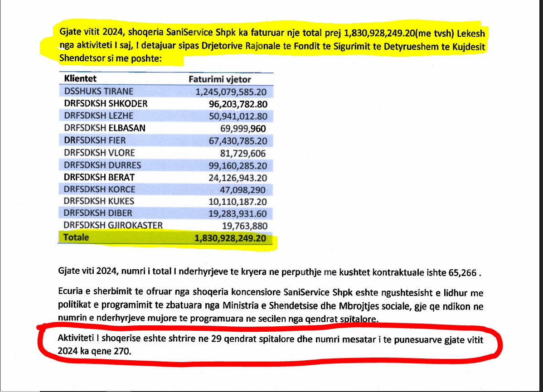Click the 'Shendetsor si me poshte:' line

[x=111, y=58]
